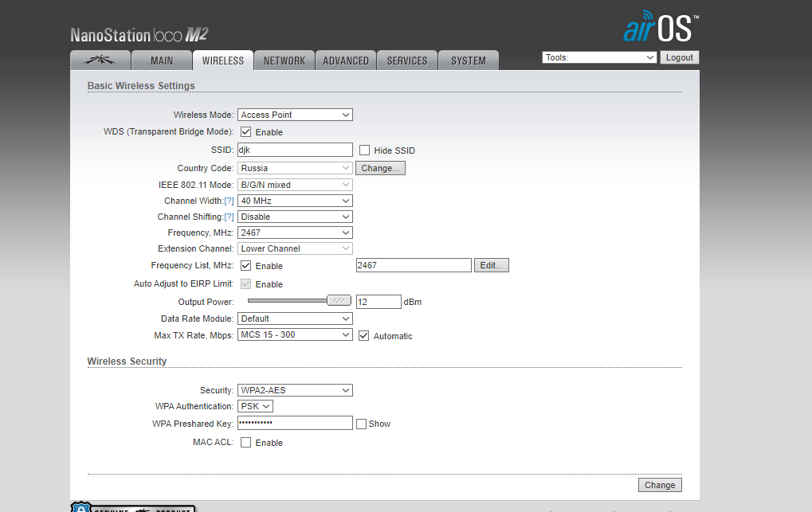Open the Security dropdown
This screenshot has height=512, width=812.
(x=295, y=390)
